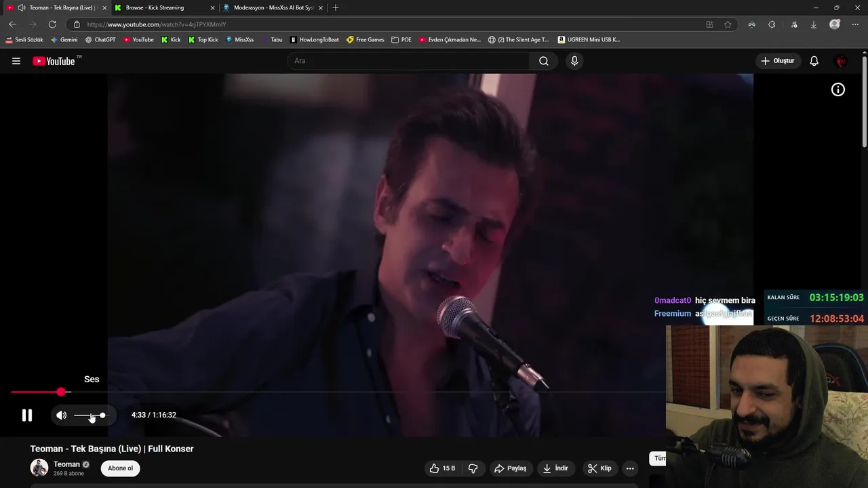Screen dimensions: 868x488
Task: Open Sesli Sözlük bookmark
Action: [24, 39]
